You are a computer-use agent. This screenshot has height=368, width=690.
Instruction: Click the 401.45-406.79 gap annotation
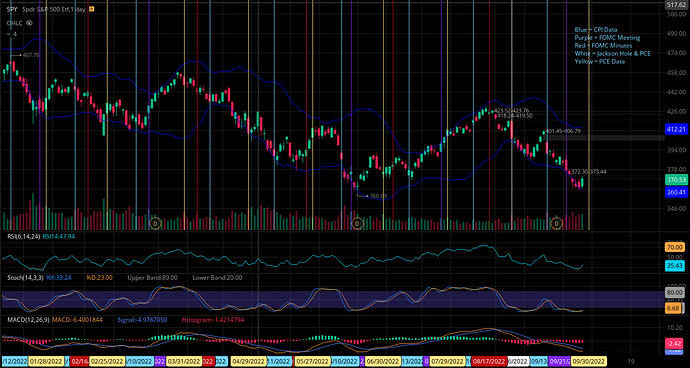coord(563,131)
